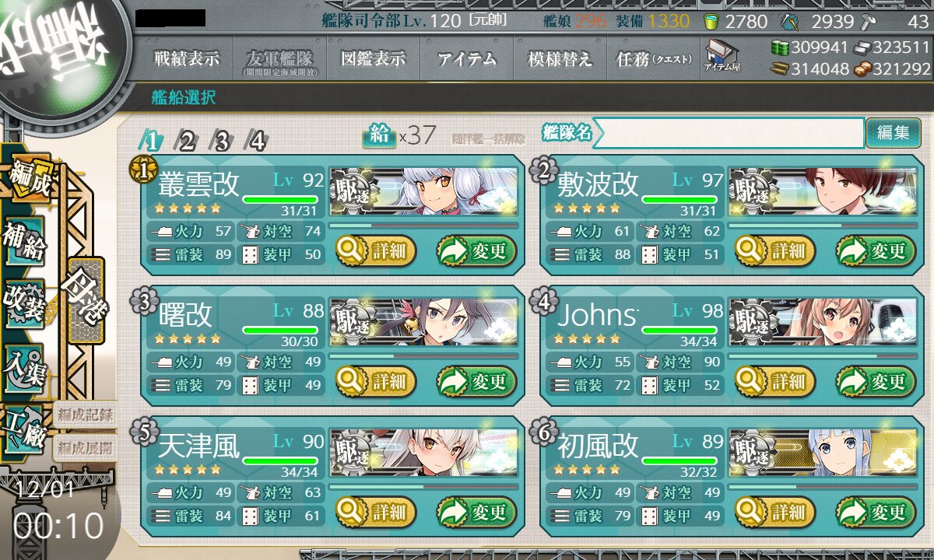Switch to fleet 2 tab
Viewport: 934px width, 560px height.
click(186, 141)
